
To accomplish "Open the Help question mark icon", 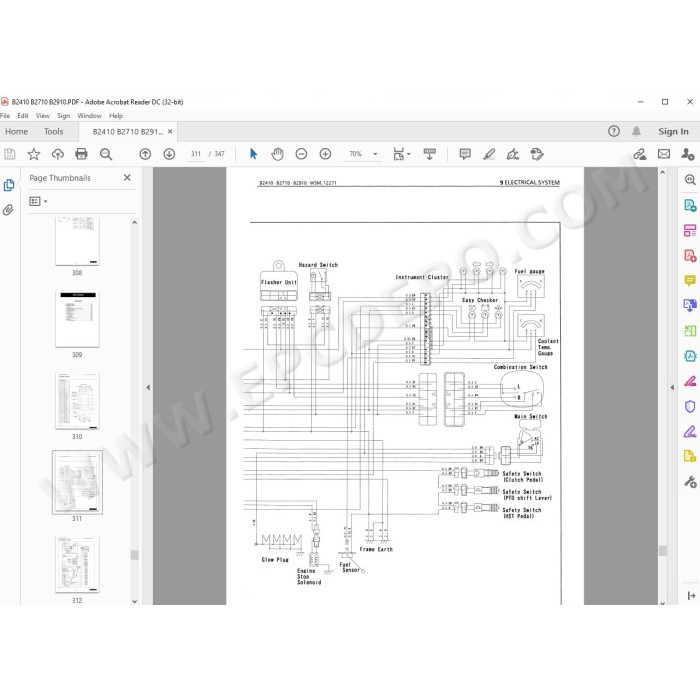I will click(x=614, y=131).
